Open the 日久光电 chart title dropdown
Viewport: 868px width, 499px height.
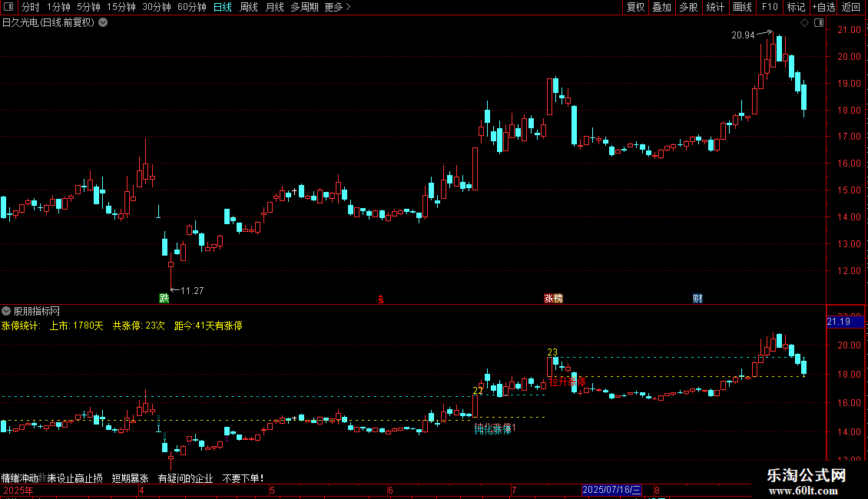click(103, 23)
